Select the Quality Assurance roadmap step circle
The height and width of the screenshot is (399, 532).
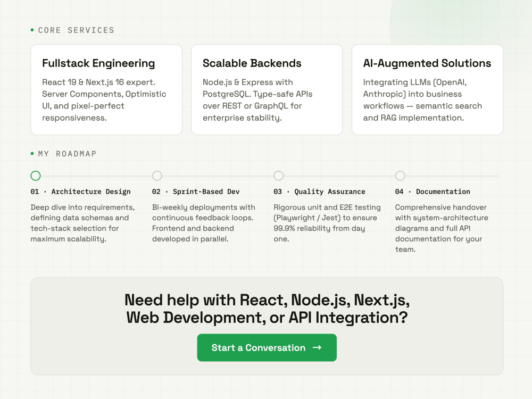tap(279, 176)
